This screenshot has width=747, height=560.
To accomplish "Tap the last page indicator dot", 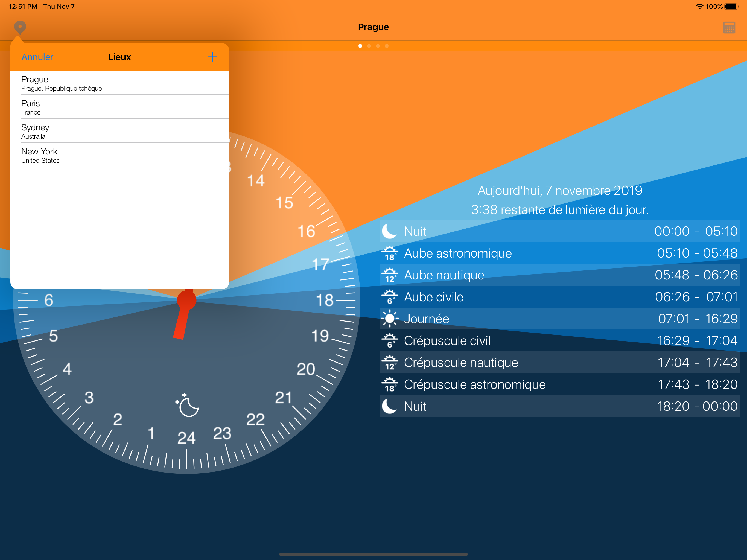I will pyautogui.click(x=387, y=46).
